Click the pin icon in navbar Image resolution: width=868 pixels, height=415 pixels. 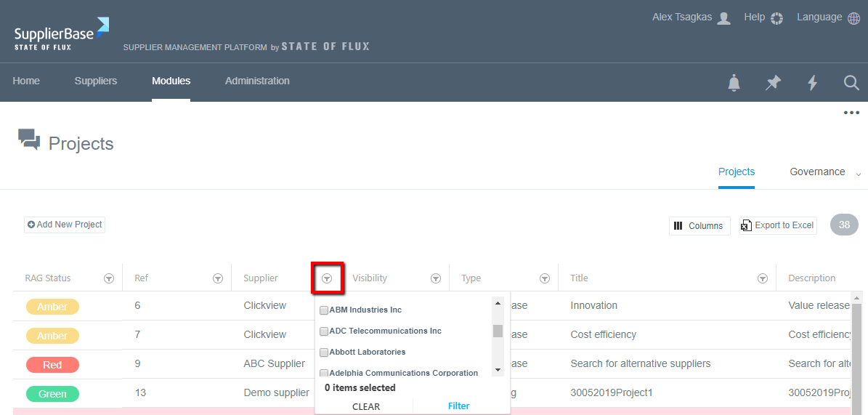click(774, 83)
